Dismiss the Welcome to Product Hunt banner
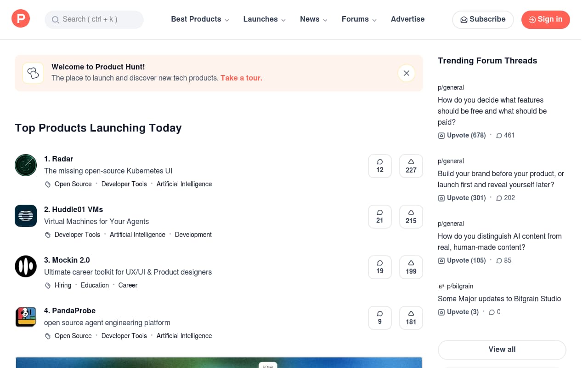 point(407,73)
